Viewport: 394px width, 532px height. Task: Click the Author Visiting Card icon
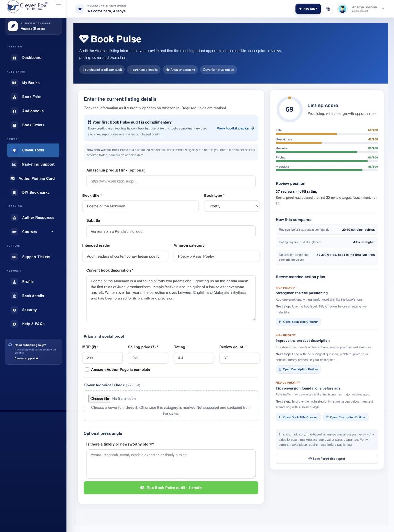12,178
